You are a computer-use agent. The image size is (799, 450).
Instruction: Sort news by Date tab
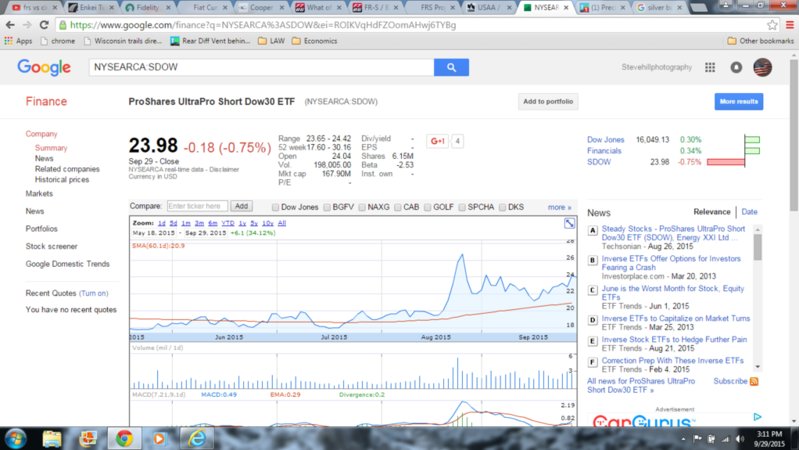(749, 211)
